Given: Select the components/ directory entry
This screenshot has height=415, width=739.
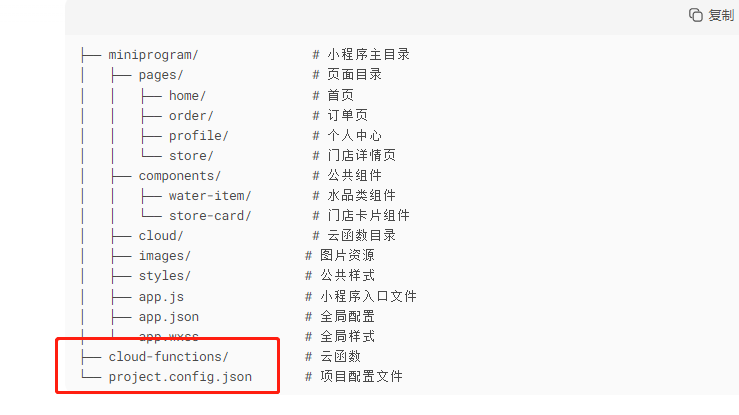Looking at the screenshot, I should [x=180, y=176].
